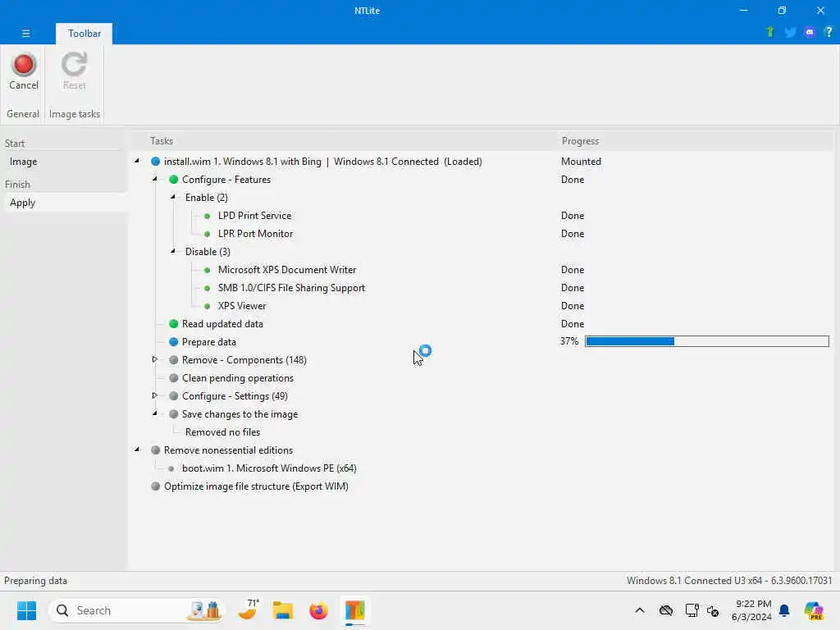Click the red Cancel button

(24, 72)
